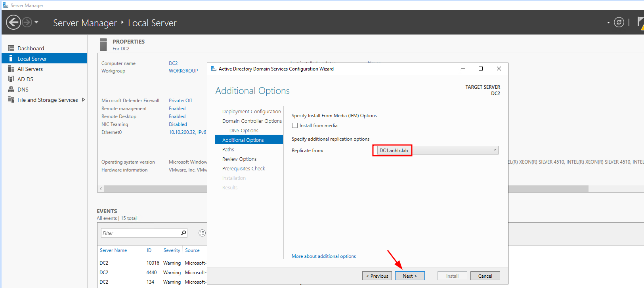Open Dashboard from sidebar icon
Viewport: 644px width, 288px height.
pos(11,48)
